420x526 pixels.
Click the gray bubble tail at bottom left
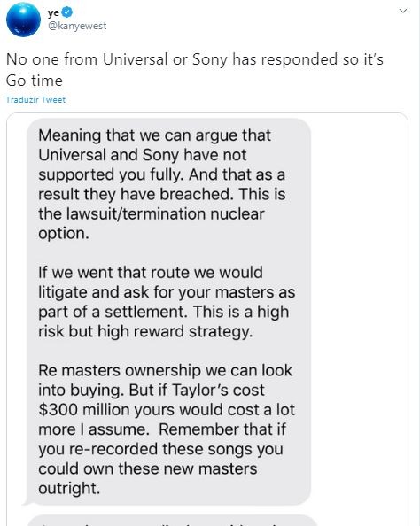27,502
